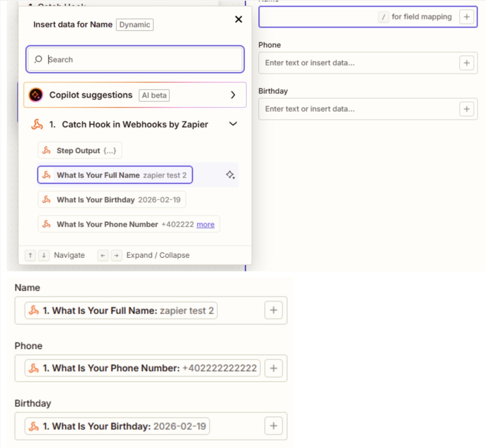Screen dimensions: 486x448
Task: Click plus button in mapped Name field
Action: pos(274,310)
